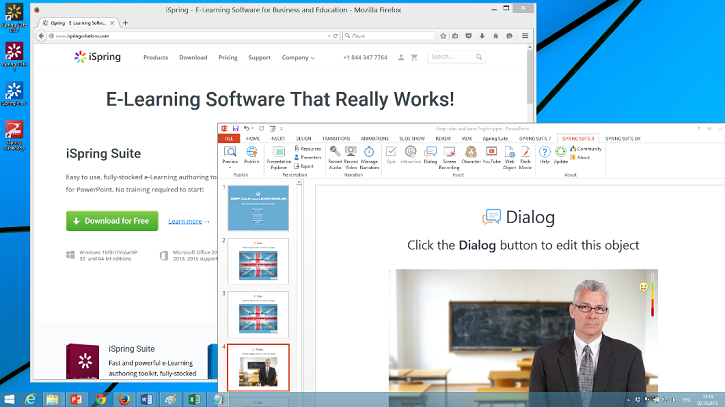Open the Company dropdown menu on website
The image size is (725, 407).
(298, 57)
